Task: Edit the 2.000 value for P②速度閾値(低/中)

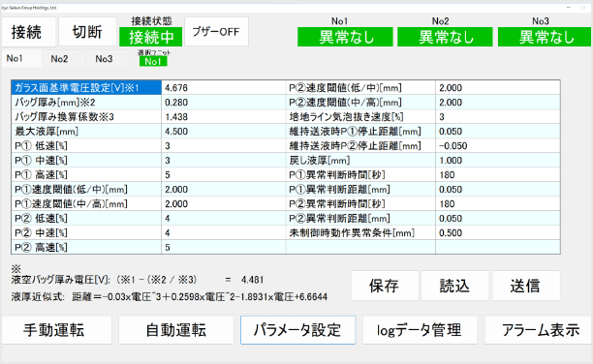Action: [x=498, y=88]
